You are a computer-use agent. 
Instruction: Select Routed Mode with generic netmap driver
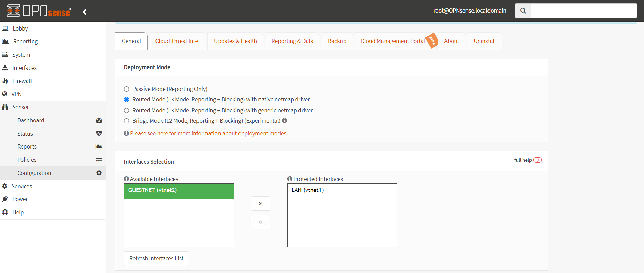click(x=127, y=111)
